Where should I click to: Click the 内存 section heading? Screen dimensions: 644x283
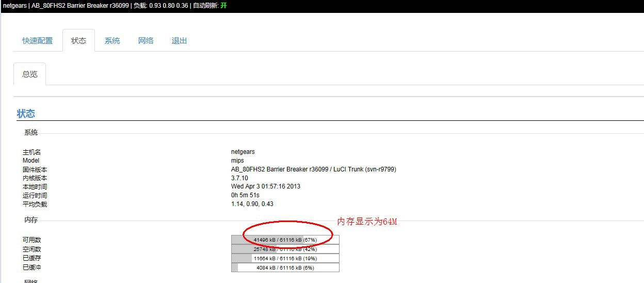31,220
